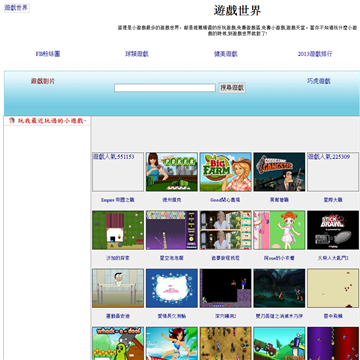The height and width of the screenshot is (360, 360).
Task: Click the 遊戲世界 logo image link
Action: (x=17, y=8)
